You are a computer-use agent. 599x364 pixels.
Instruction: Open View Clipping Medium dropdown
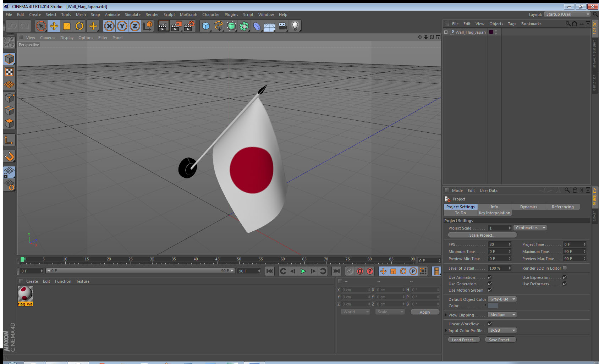click(502, 315)
